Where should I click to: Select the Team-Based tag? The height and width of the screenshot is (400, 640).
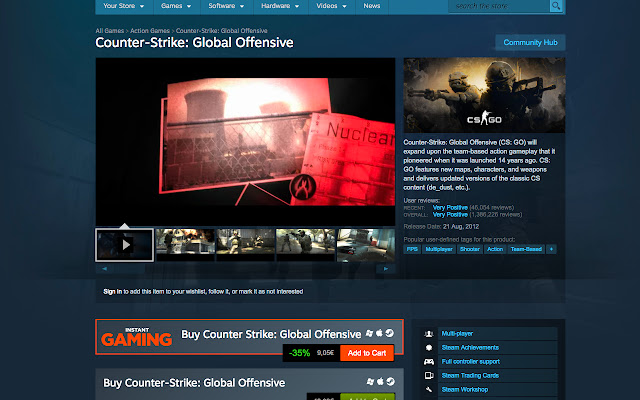tap(526, 249)
